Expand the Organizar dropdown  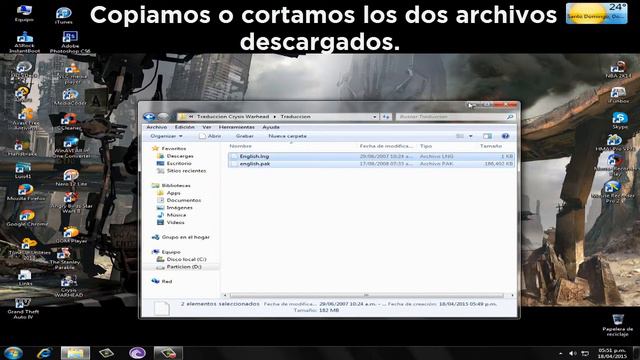(166, 136)
